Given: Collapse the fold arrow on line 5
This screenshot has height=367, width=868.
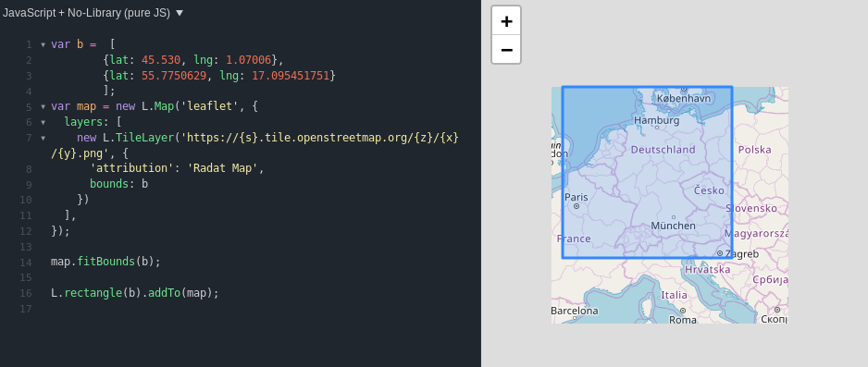Looking at the screenshot, I should tap(43, 106).
